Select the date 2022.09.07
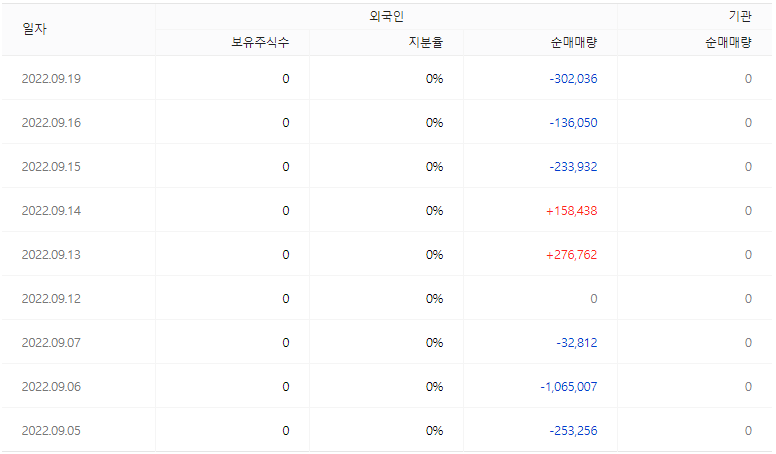This screenshot has width=776, height=454. (51, 343)
